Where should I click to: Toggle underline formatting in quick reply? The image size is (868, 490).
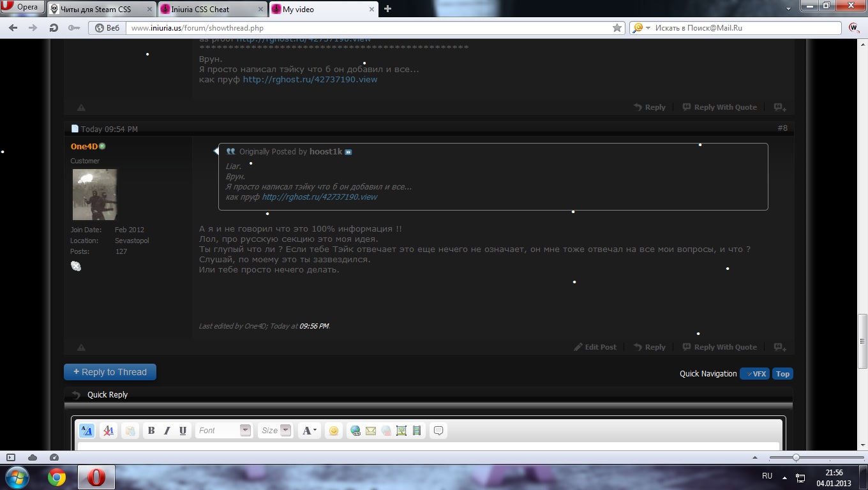[183, 431]
